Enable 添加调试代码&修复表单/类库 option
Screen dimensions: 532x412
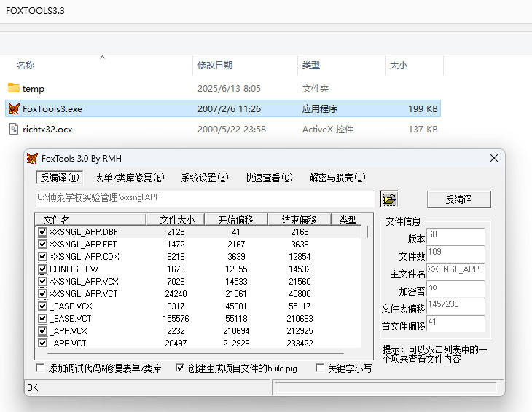(40, 368)
